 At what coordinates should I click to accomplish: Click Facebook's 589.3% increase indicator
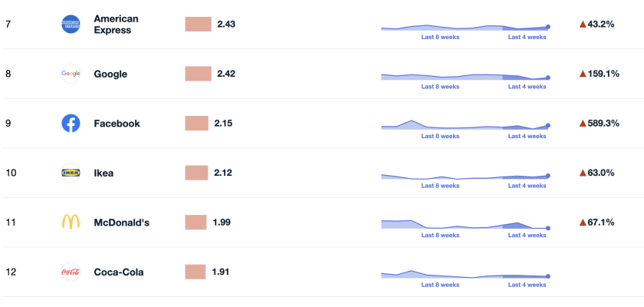(x=600, y=123)
